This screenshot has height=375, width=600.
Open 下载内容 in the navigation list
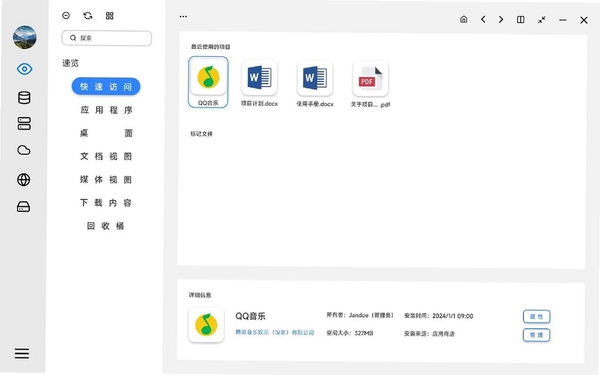[x=106, y=202]
